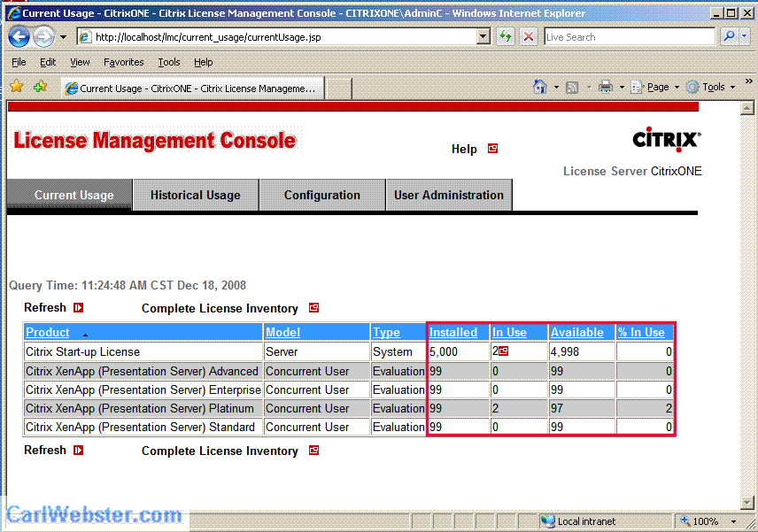The image size is (758, 532).
Task: Switch to the Configuration tab
Action: click(322, 195)
